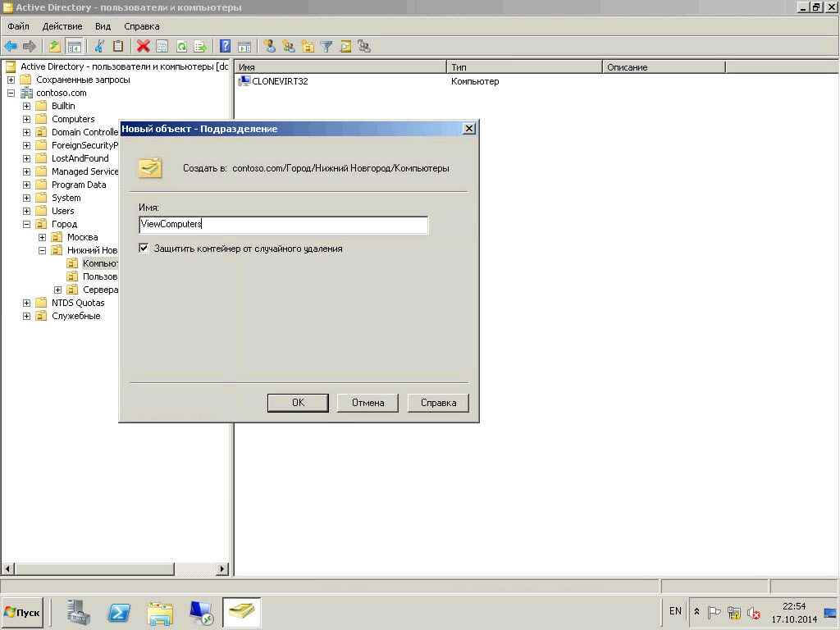Open the Вид menu
This screenshot has height=630, width=840.
point(103,26)
